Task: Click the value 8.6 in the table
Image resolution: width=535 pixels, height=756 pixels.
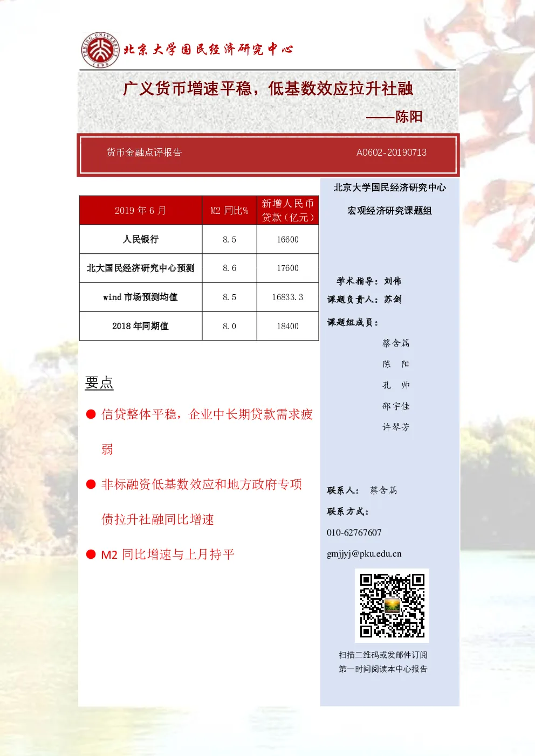Action: (229, 268)
